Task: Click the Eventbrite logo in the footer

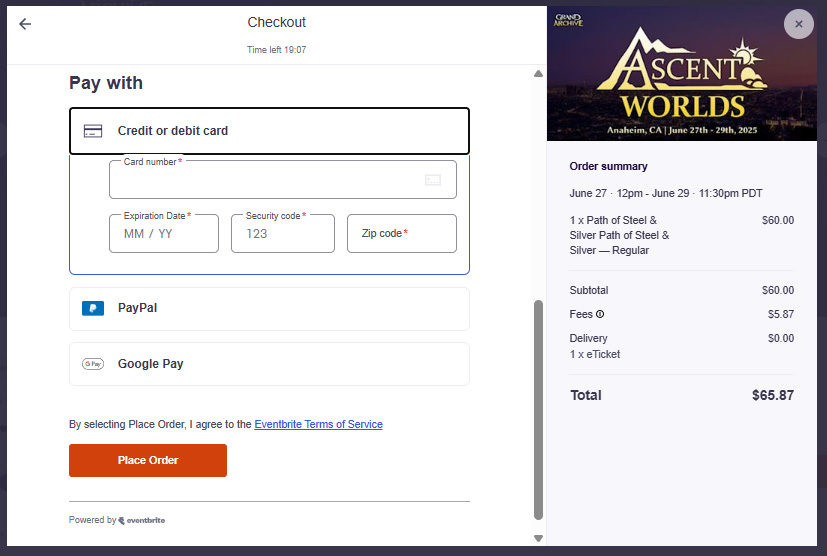Action: (x=142, y=520)
